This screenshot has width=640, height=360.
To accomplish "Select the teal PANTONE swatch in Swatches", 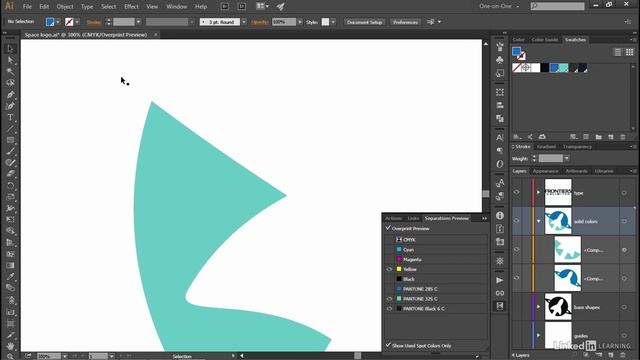I will [x=564, y=68].
